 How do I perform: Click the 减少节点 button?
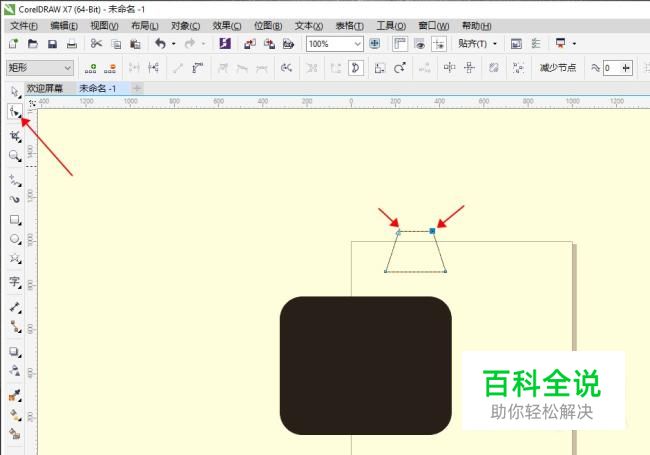pyautogui.click(x=558, y=68)
